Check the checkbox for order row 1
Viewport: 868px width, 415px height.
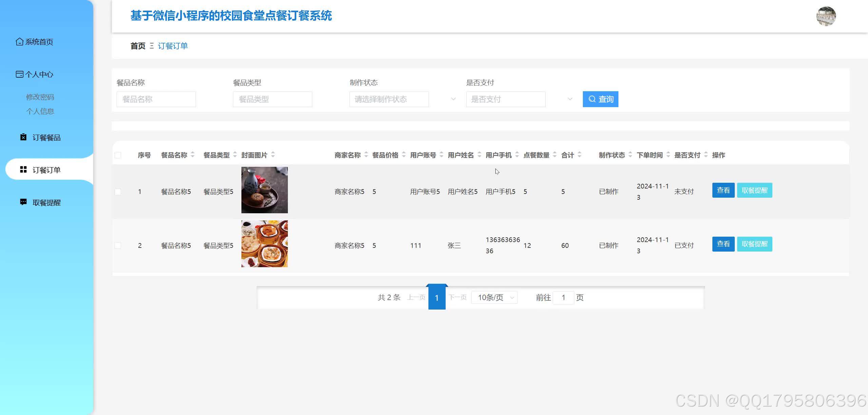point(118,192)
